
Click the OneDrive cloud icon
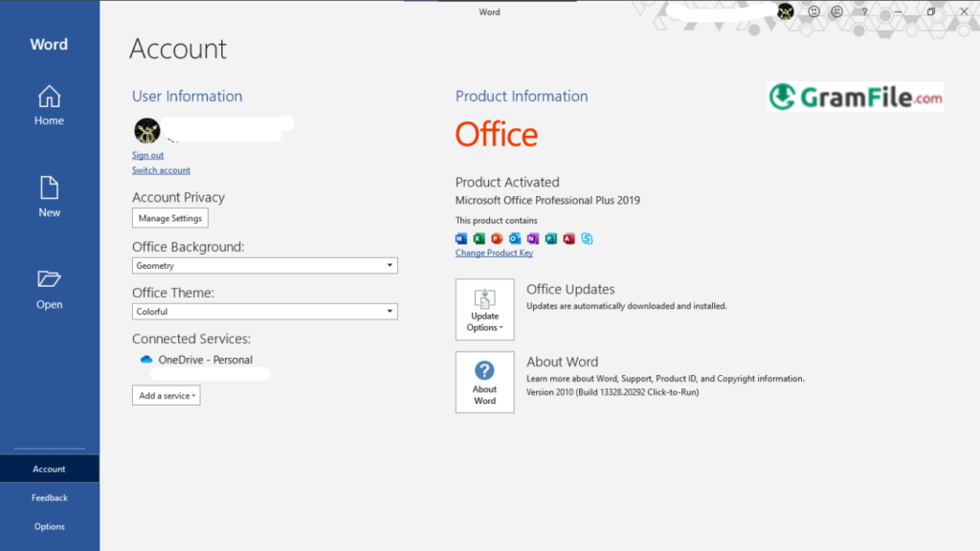145,361
